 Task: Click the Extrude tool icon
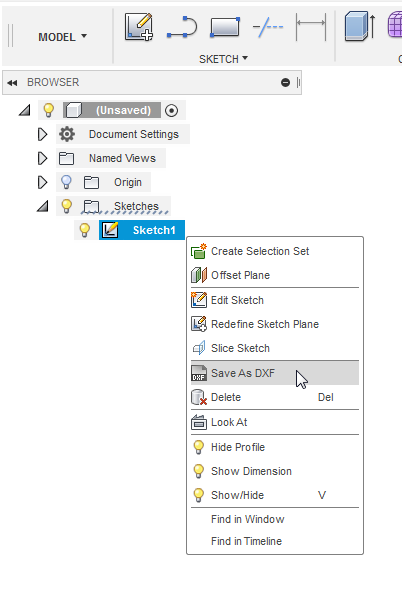tap(360, 26)
